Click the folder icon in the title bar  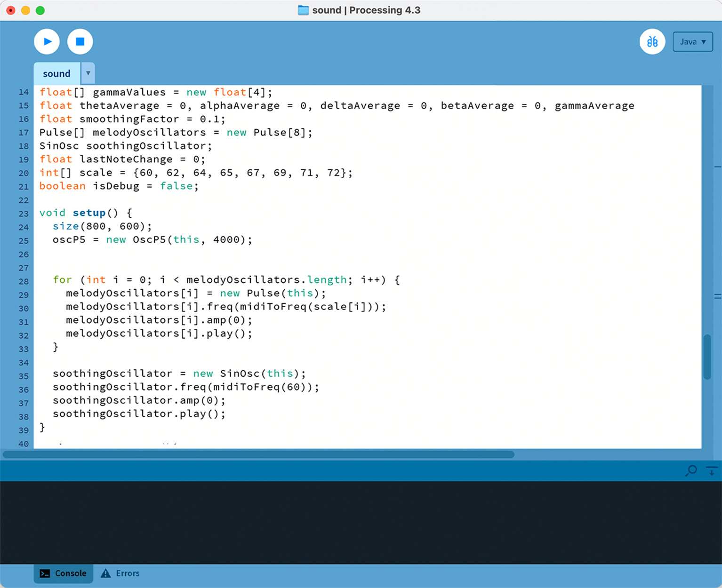point(303,10)
